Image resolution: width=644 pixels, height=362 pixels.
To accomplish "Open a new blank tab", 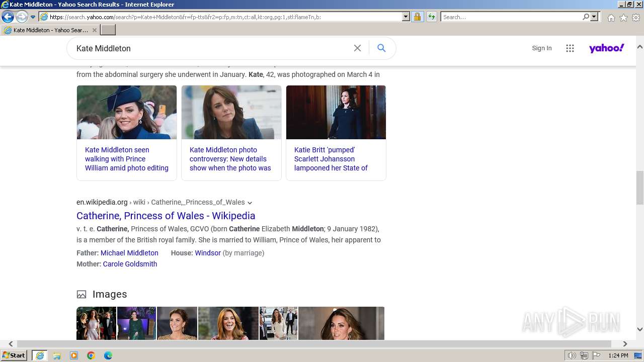I will (x=108, y=30).
